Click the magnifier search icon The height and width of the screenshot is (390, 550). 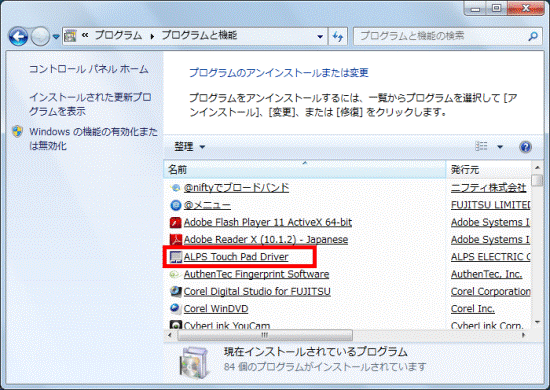(533, 36)
